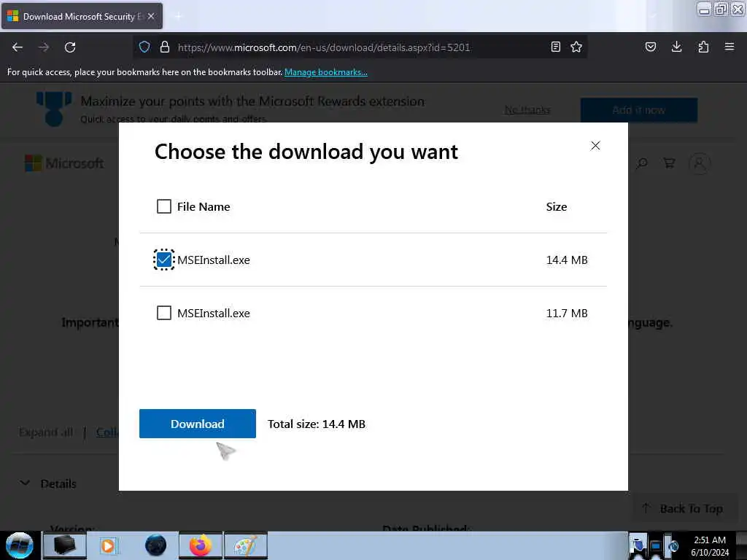Open the Firefox downloads panel icon

click(x=676, y=47)
